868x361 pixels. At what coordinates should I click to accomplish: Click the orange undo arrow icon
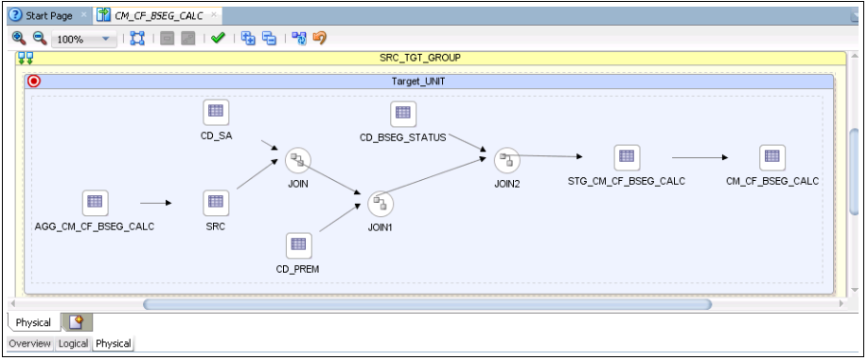point(320,38)
